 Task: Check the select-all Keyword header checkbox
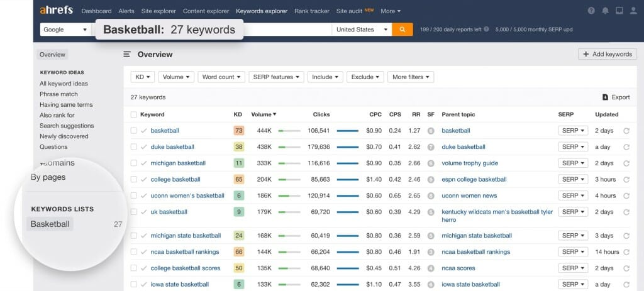click(133, 114)
